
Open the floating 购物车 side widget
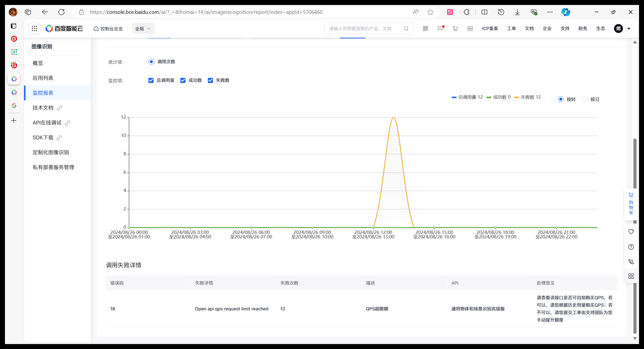point(631,204)
